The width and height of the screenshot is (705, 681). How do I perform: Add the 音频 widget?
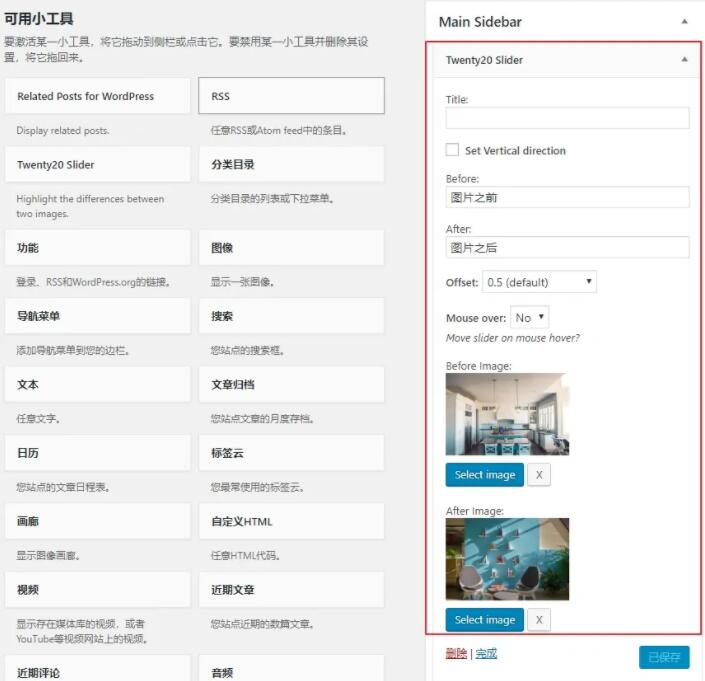click(291, 669)
